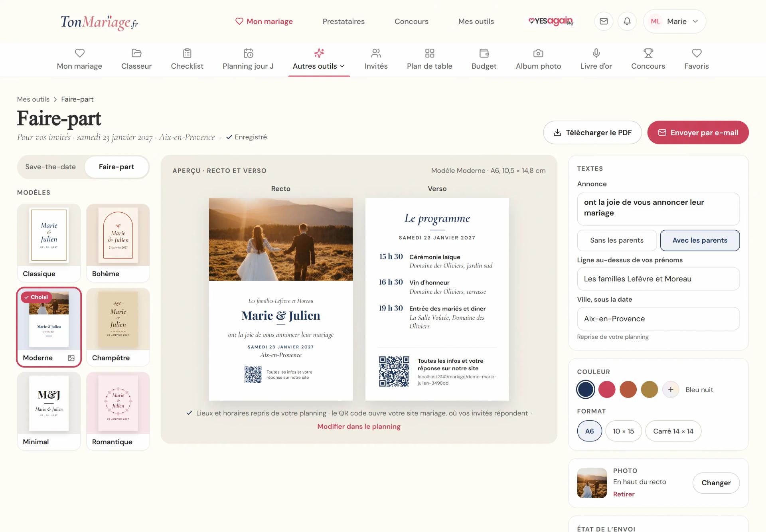Pick the Bleu nuit color swatch
Screen dimensions: 766x532
586,390
